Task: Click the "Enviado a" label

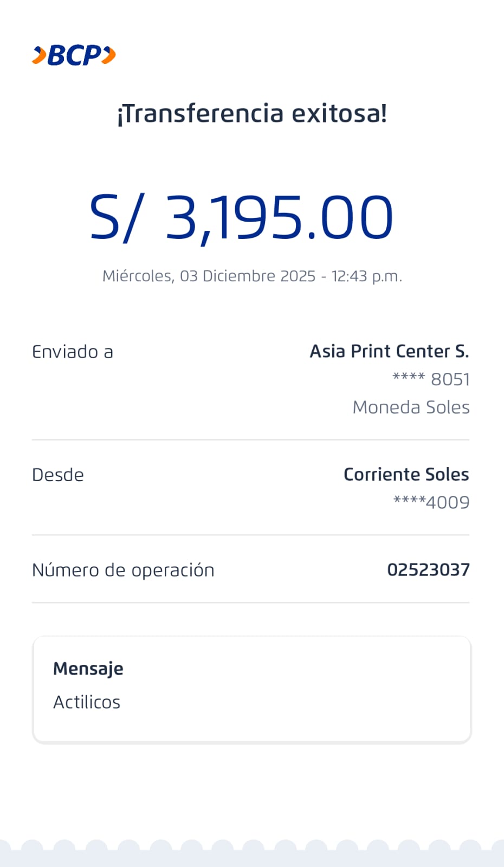Action: (x=73, y=352)
